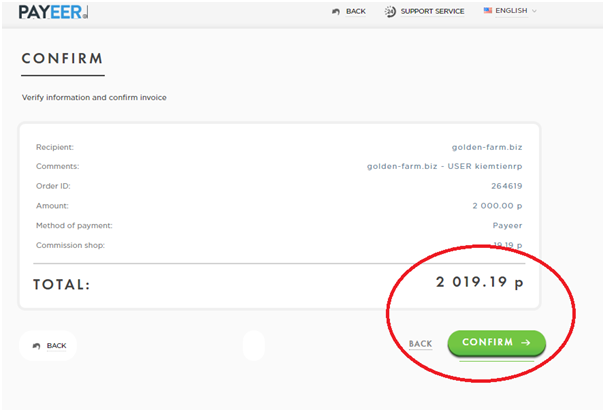605x412 pixels.
Task: Click the arrow icon inside Confirm button
Action: 526,342
